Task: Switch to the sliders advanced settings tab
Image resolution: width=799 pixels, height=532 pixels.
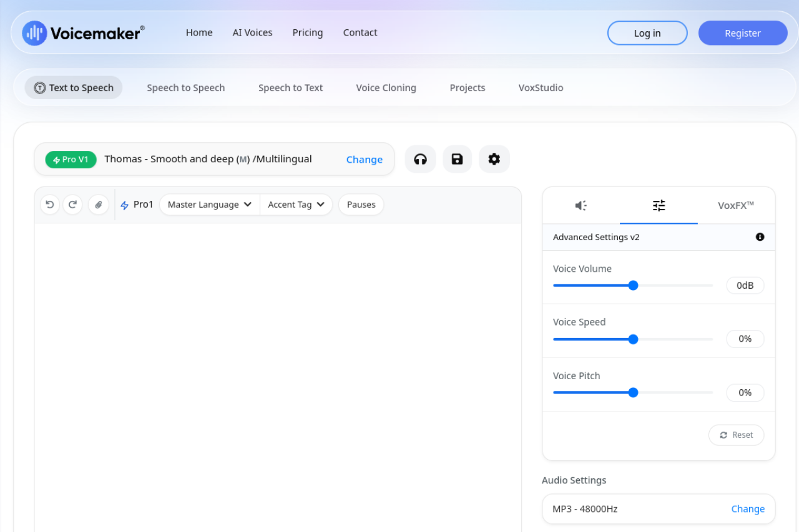Action: tap(659, 205)
